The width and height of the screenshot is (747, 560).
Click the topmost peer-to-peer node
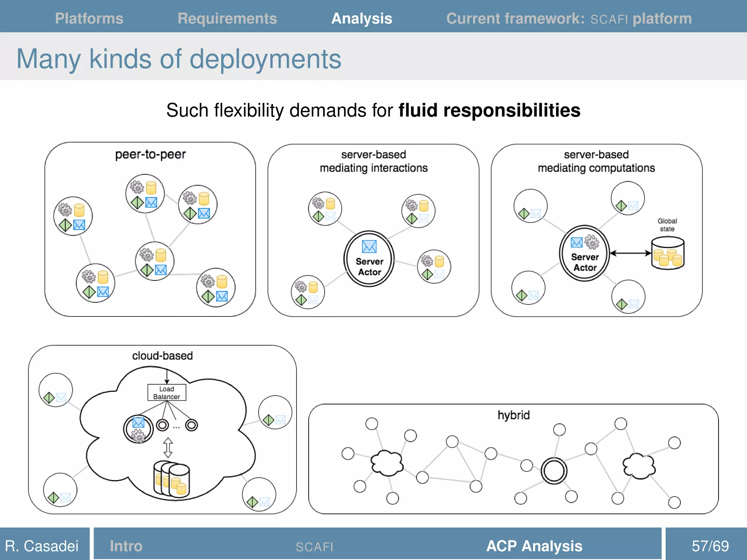(x=145, y=194)
